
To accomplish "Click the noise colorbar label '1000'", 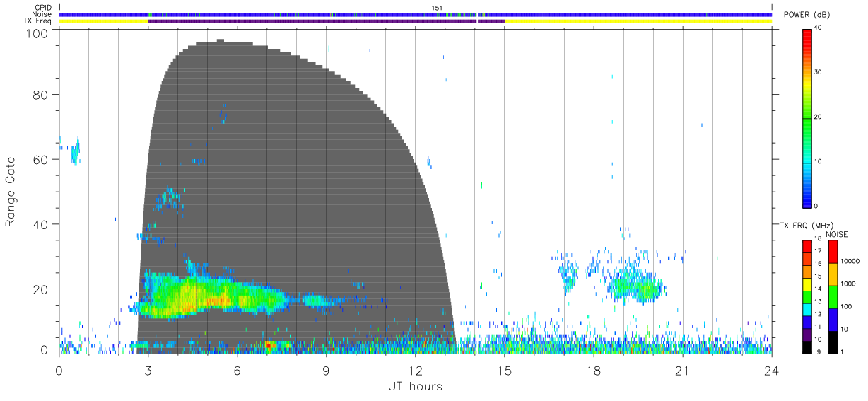I will click(x=849, y=284).
